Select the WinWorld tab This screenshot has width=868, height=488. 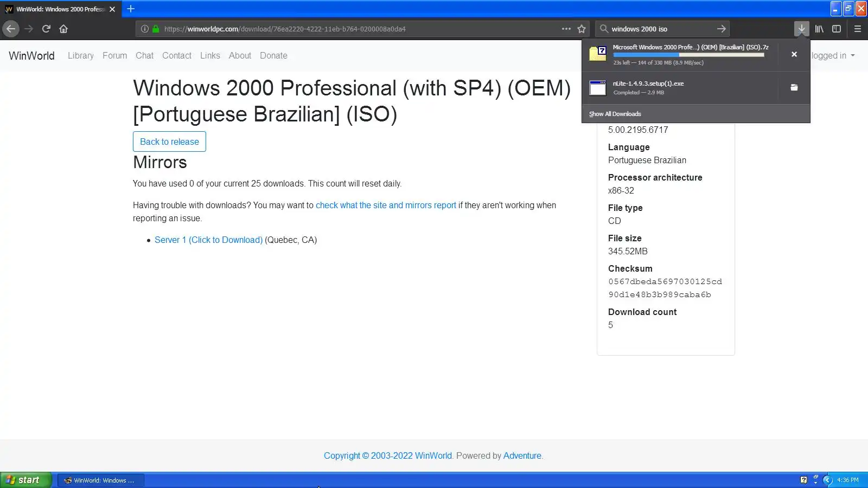(x=60, y=9)
